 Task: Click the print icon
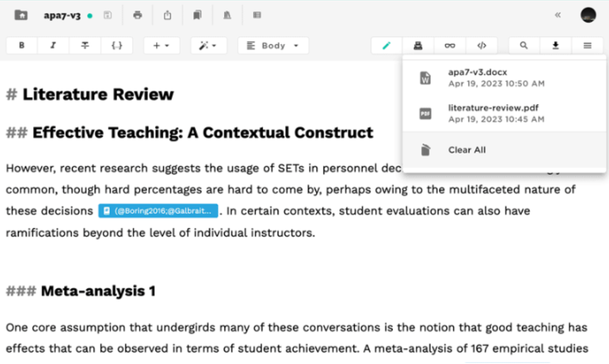click(x=137, y=15)
